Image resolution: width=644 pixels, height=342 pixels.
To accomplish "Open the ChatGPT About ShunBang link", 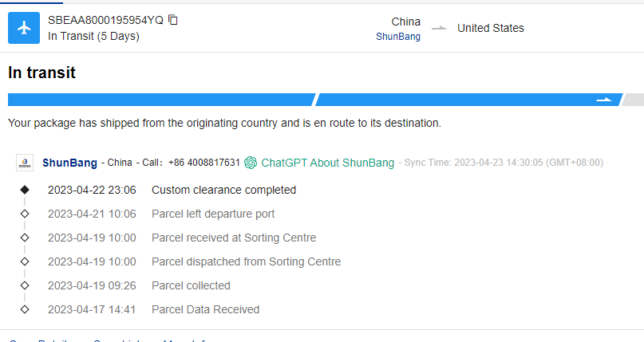I will [327, 163].
